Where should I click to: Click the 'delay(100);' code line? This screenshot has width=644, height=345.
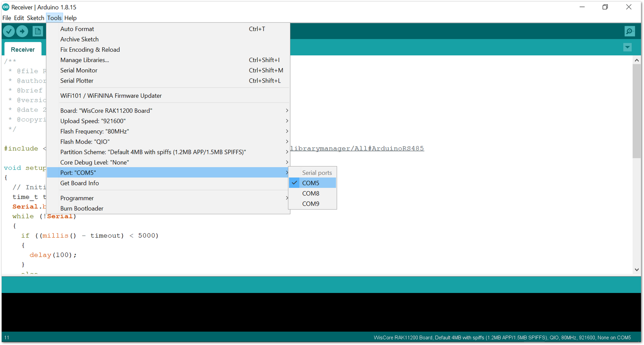[53, 255]
